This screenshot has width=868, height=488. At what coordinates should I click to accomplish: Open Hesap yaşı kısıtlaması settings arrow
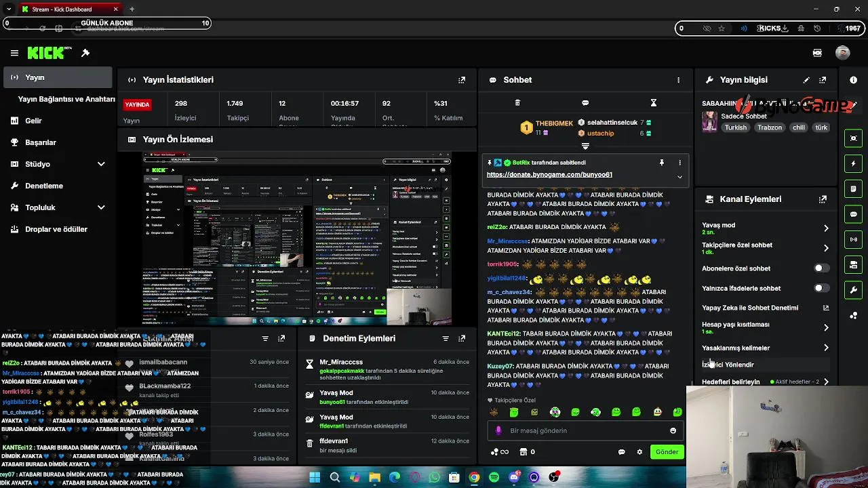click(x=826, y=327)
